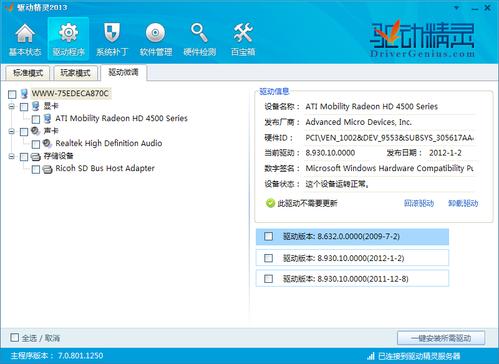The image size is (499, 364).
Task: Check driver version 8.930.10.0000(2011-12-8) checkbox
Action: [268, 279]
